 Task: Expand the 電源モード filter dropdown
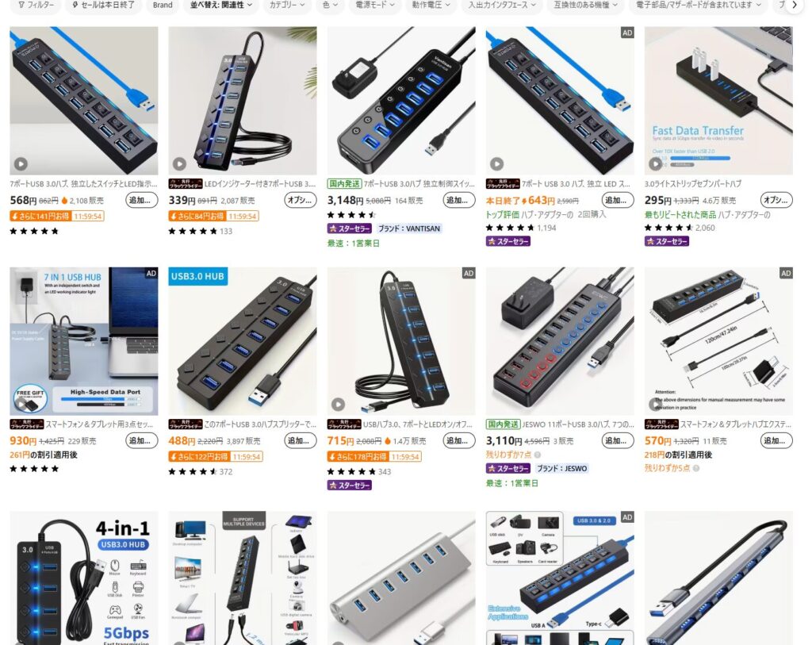pyautogui.click(x=374, y=6)
